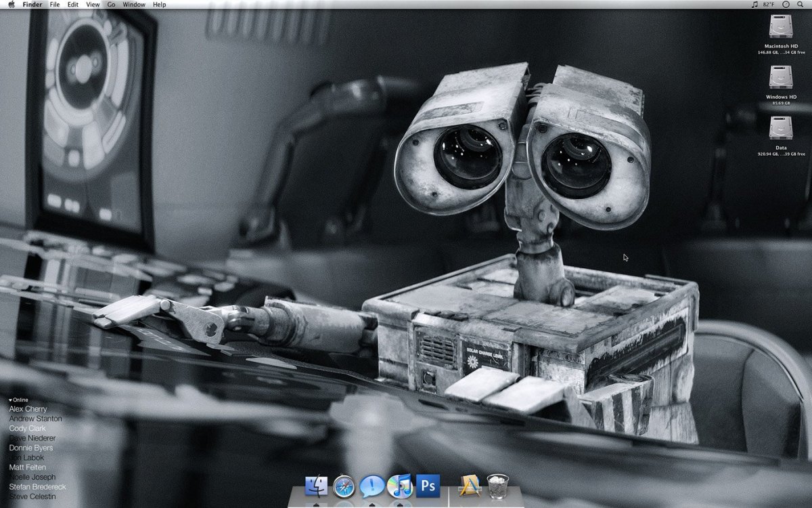
Task: Open Finder from the dock
Action: coord(316,486)
